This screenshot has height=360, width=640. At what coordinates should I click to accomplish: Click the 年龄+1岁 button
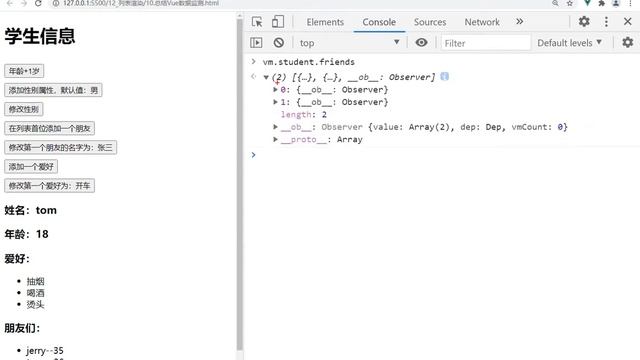coord(24,71)
